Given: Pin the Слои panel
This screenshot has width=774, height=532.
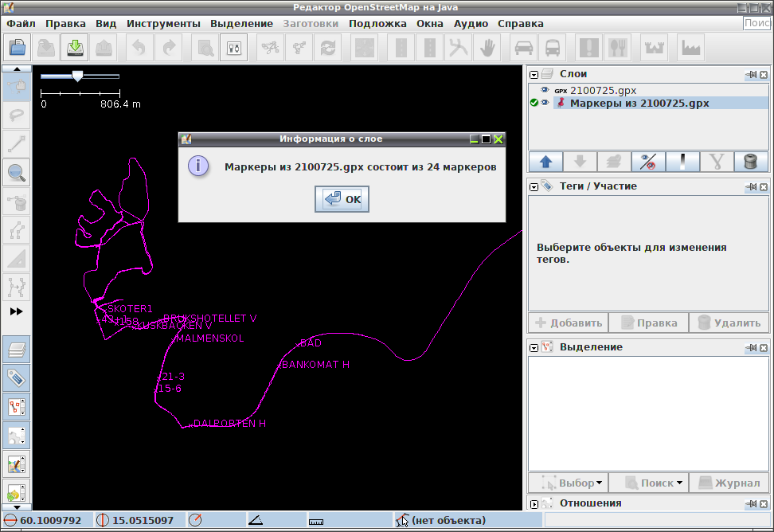Looking at the screenshot, I should [x=751, y=75].
